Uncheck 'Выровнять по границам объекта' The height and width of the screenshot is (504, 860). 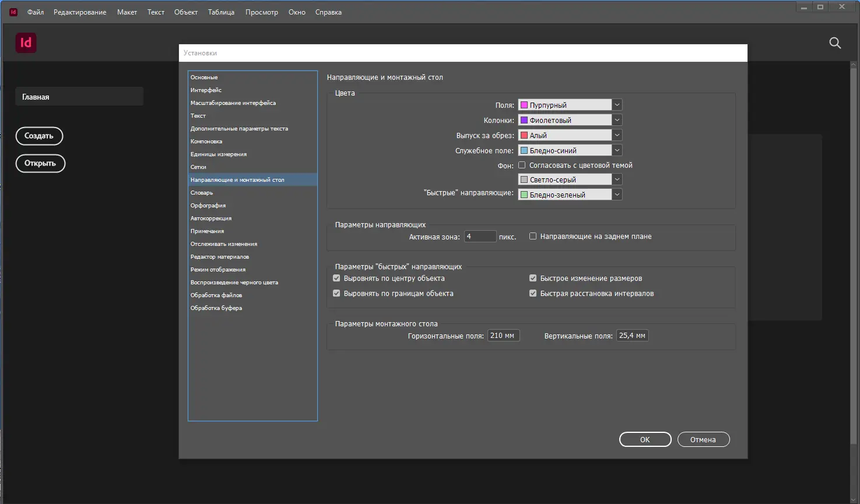click(336, 294)
